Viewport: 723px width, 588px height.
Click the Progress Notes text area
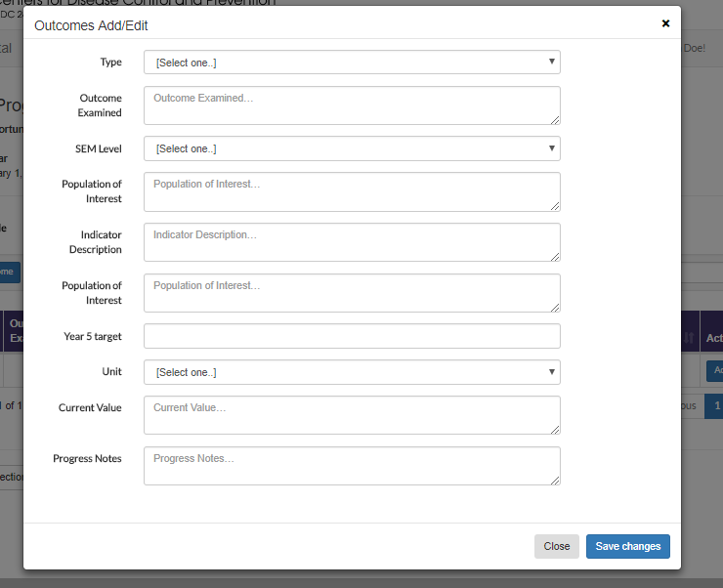point(352,466)
